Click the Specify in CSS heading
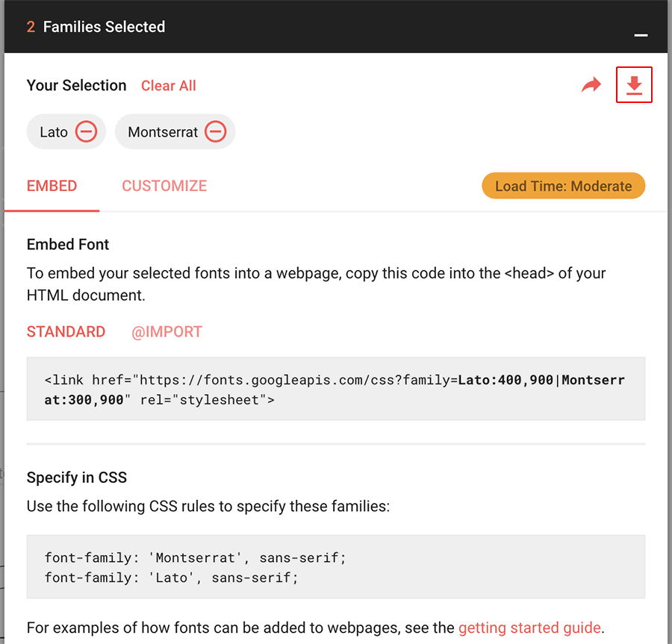This screenshot has height=644, width=672. pyautogui.click(x=76, y=478)
